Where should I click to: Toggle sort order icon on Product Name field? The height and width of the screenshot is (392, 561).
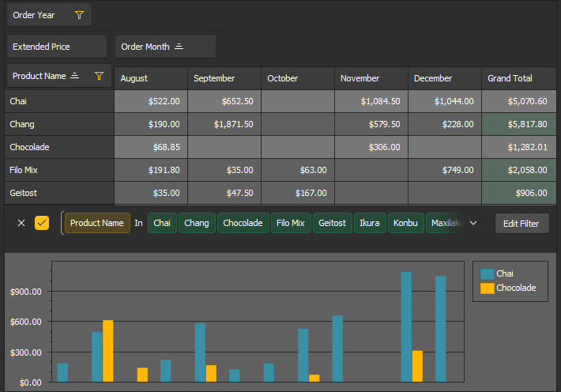(74, 76)
